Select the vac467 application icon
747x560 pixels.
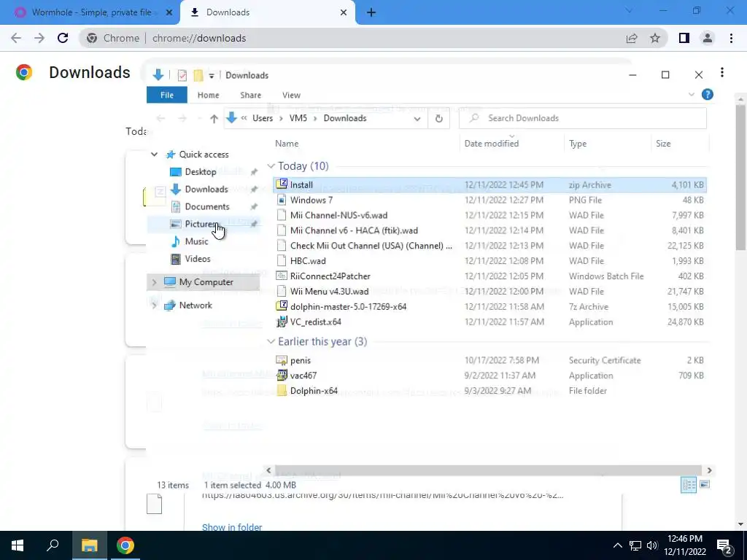(282, 376)
